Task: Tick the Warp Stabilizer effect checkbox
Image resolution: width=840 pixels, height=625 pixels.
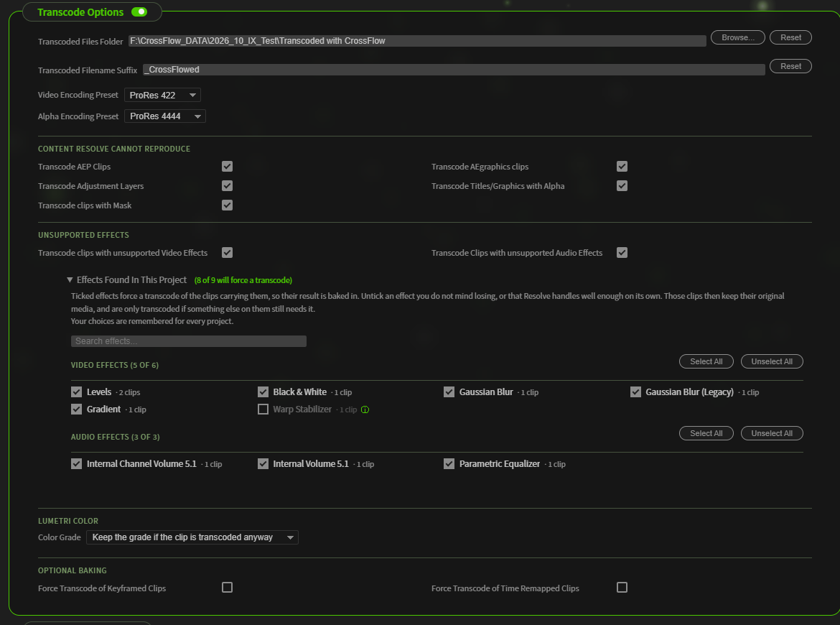Action: tap(263, 409)
